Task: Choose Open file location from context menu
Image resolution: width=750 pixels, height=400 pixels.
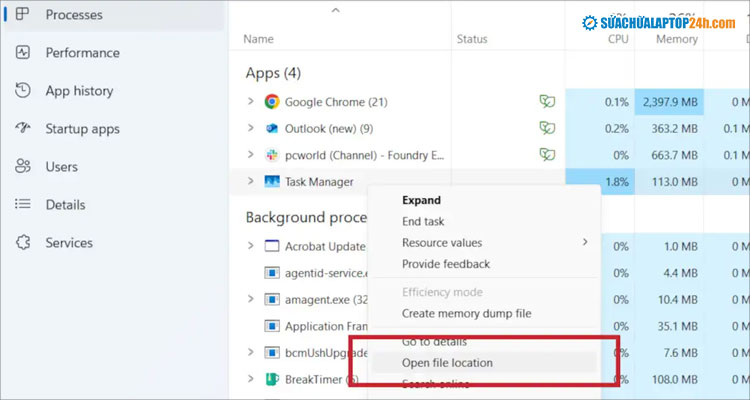Action: pyautogui.click(x=447, y=363)
